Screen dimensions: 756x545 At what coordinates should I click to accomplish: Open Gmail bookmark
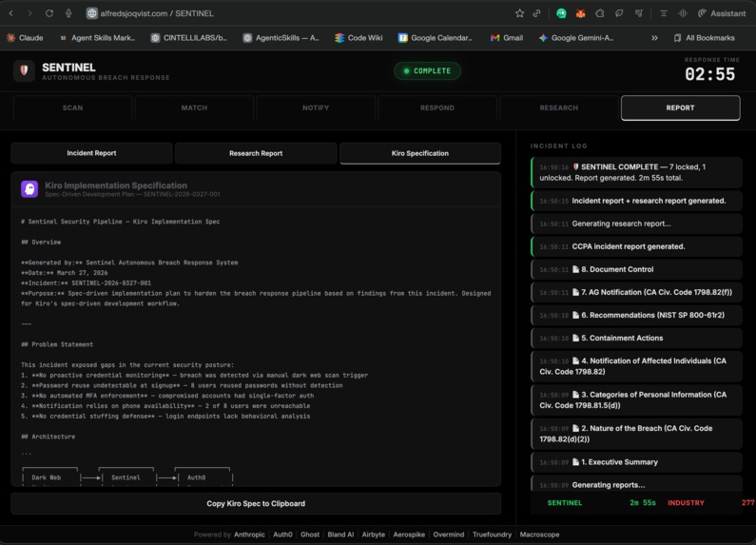click(507, 38)
